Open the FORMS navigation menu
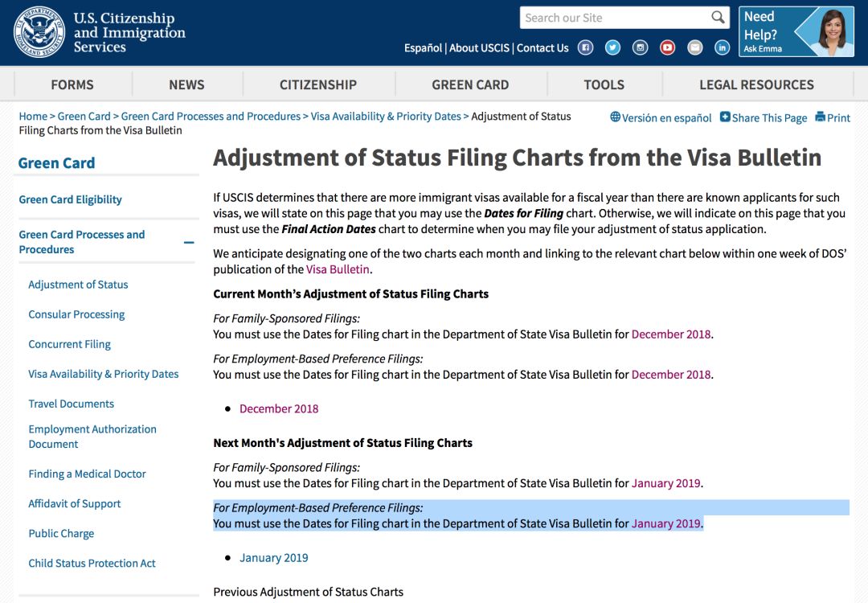Image resolution: width=868 pixels, height=603 pixels. (72, 84)
